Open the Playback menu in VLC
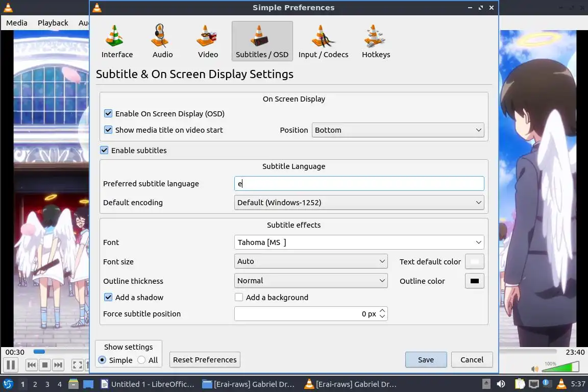This screenshot has width=588, height=392. [53, 23]
